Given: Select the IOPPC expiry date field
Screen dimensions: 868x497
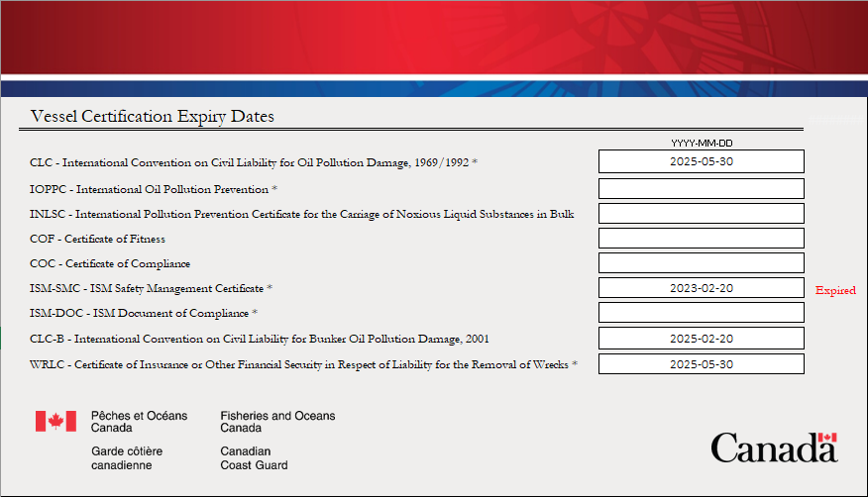Looking at the screenshot, I should click(701, 188).
